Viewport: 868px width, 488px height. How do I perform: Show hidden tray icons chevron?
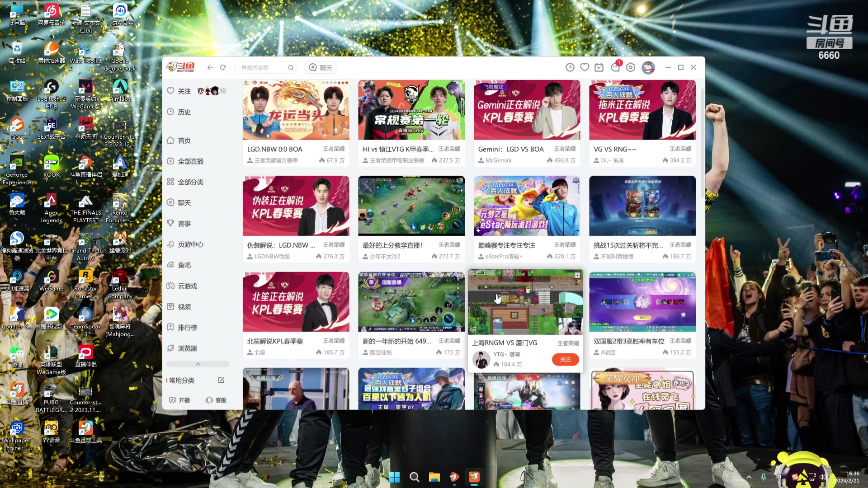tap(749, 477)
